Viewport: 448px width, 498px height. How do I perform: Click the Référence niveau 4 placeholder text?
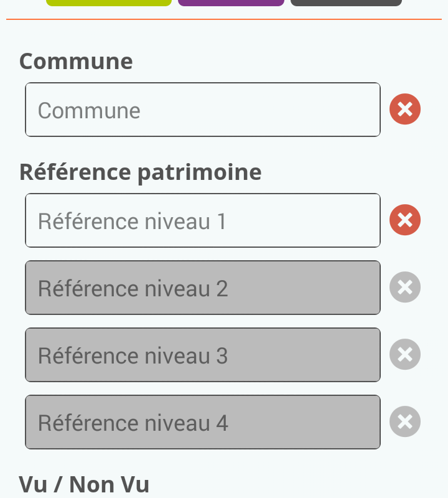[133, 423]
